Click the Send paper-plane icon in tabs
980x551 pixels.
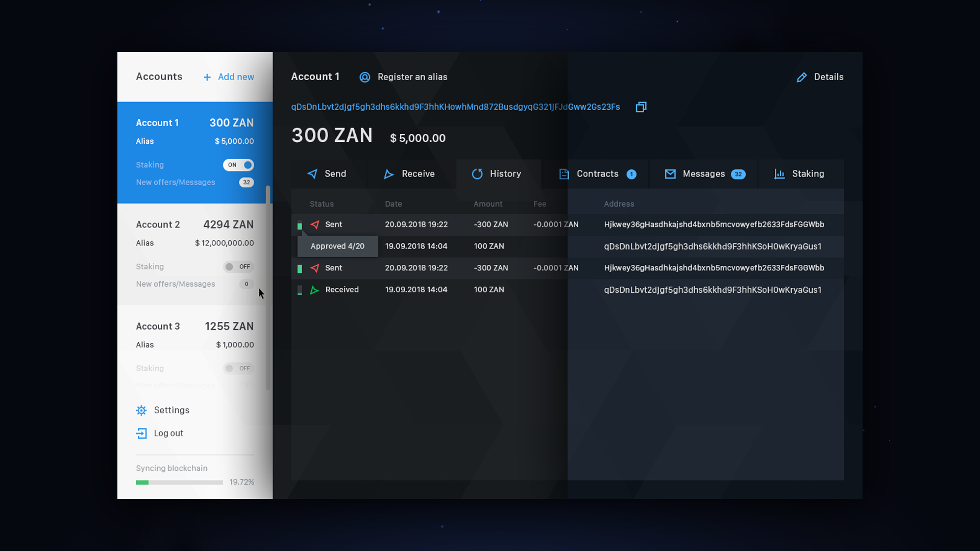(312, 174)
